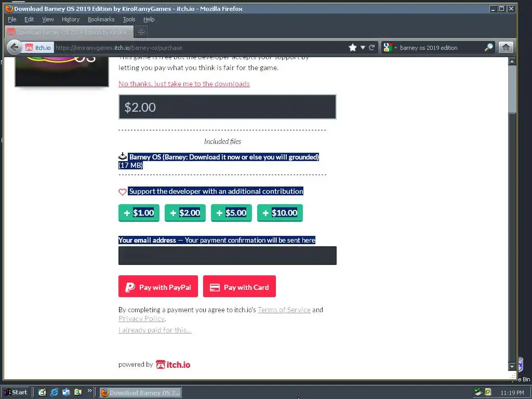Click the Barney OS file name text
This screenshot has height=399, width=532.
(x=224, y=157)
